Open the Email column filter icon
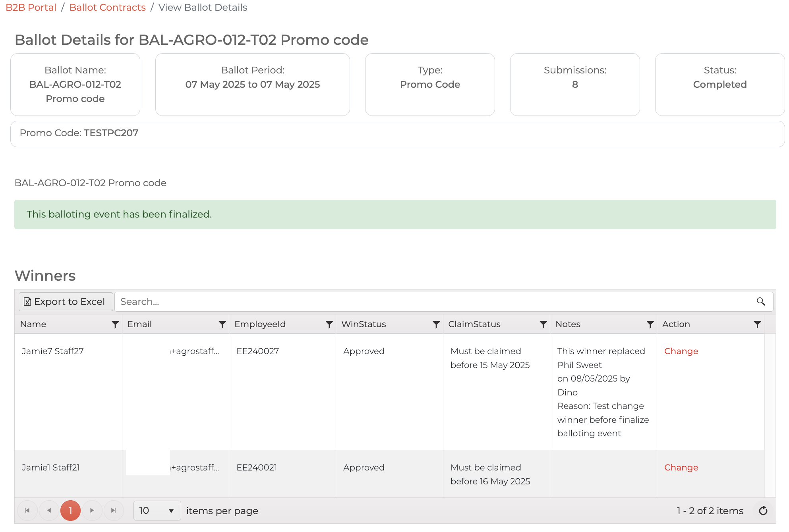Screen dimensions: 789x532 pyautogui.click(x=222, y=324)
